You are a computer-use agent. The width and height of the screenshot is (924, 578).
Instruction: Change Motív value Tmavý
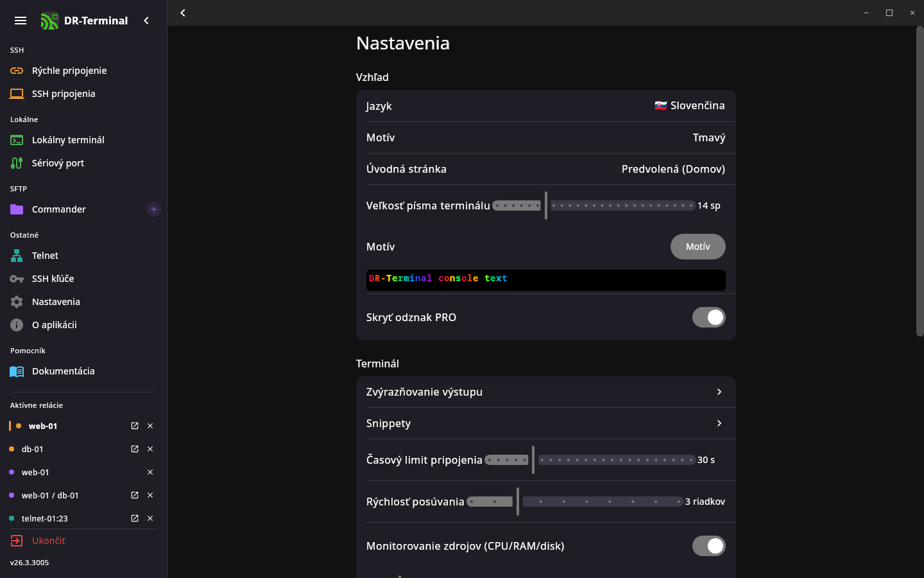click(709, 137)
